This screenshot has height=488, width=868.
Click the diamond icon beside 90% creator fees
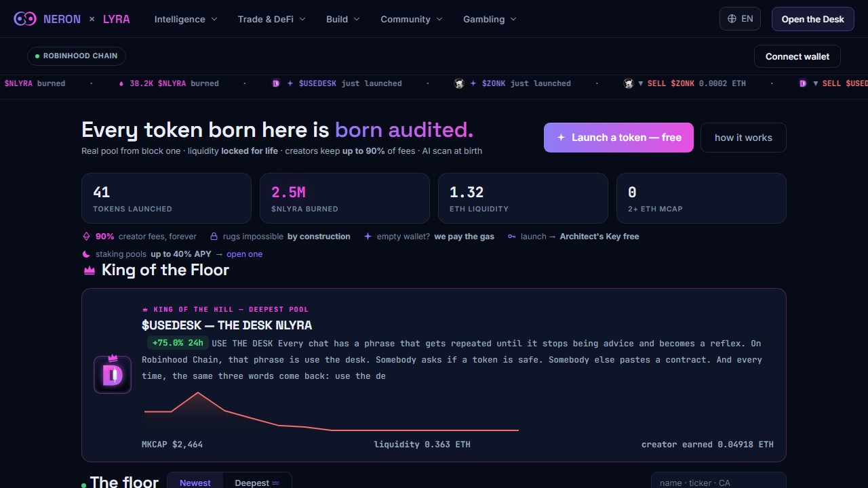(x=86, y=237)
